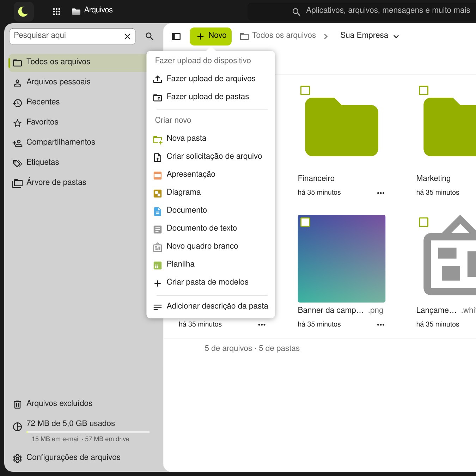Viewport: 476px width, 476px height.
Task: Open the apps grid launcher
Action: tap(56, 12)
